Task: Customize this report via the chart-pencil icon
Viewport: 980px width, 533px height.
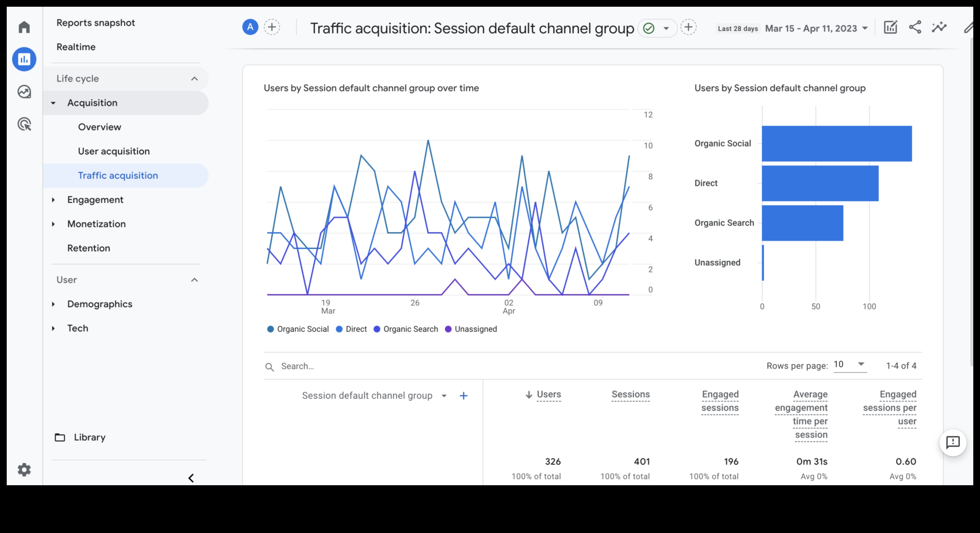Action: point(890,27)
